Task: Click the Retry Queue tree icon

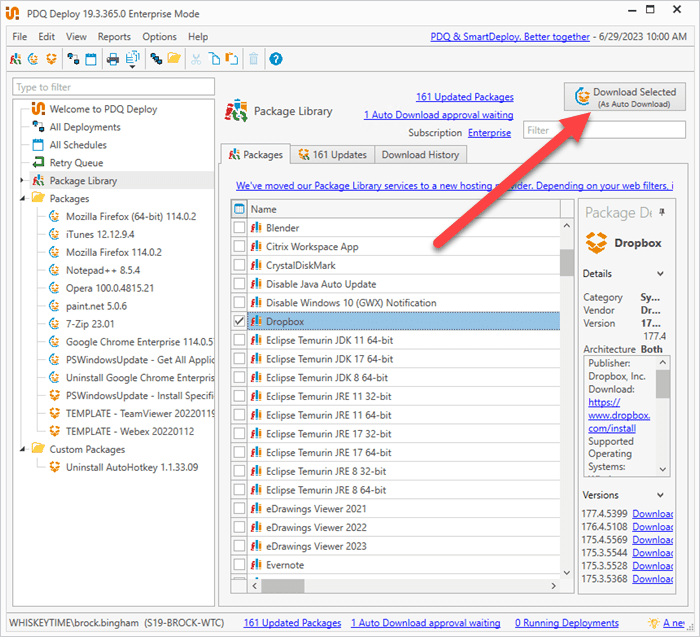Action: pos(38,162)
